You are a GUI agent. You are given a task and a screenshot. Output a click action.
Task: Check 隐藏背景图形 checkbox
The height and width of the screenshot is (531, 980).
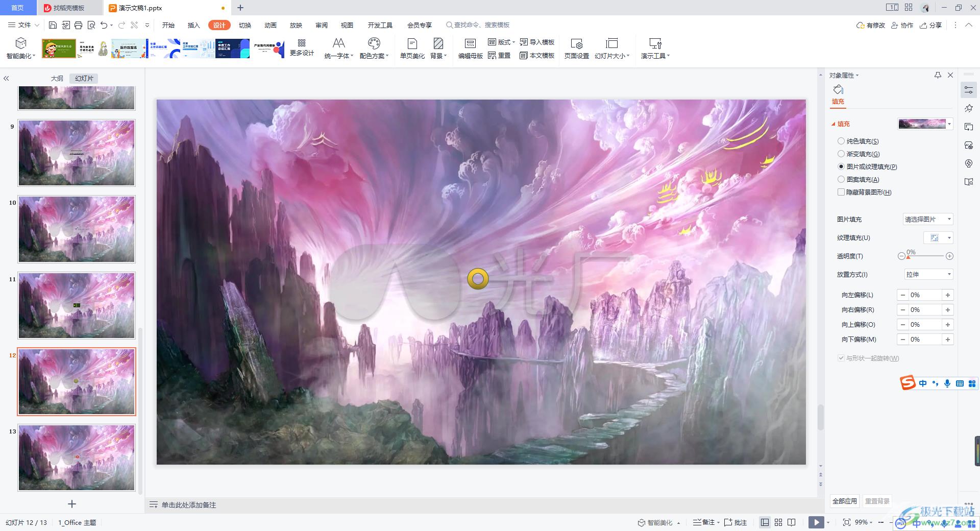pyautogui.click(x=841, y=192)
